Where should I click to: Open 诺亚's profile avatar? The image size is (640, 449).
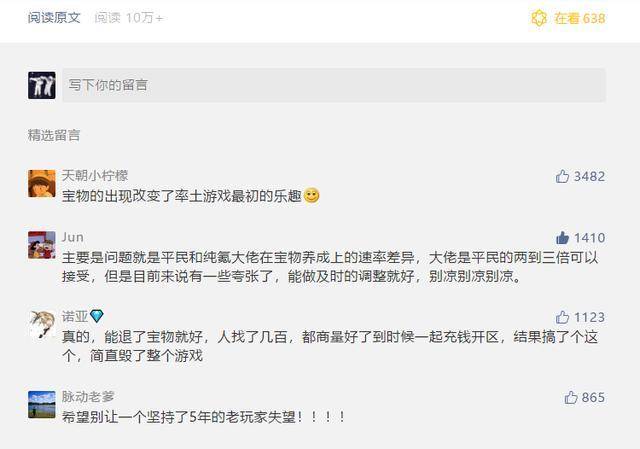tap(42, 324)
